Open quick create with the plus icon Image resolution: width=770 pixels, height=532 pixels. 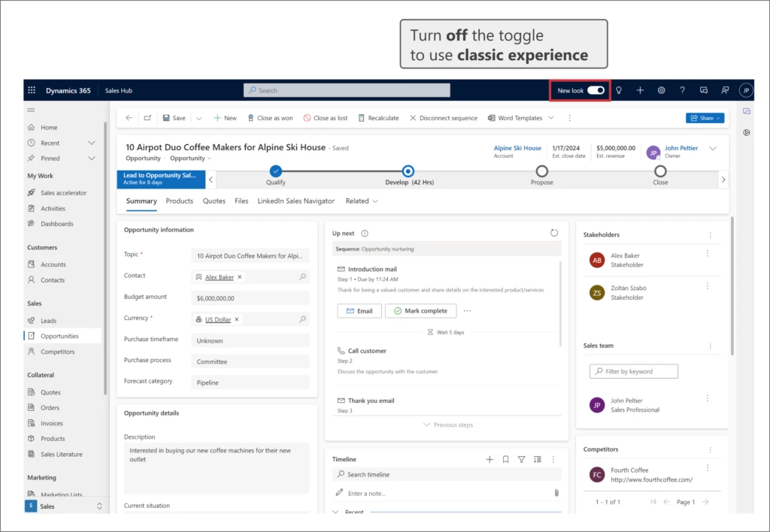click(x=640, y=90)
